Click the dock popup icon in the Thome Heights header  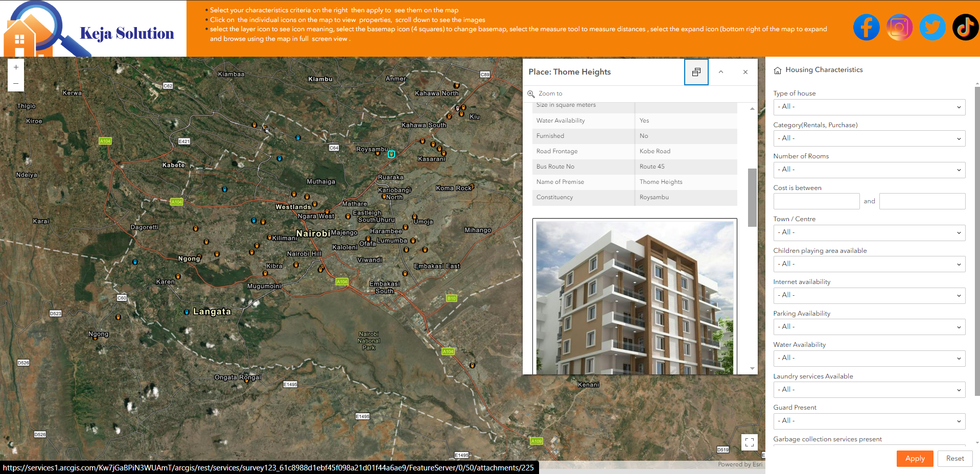pyautogui.click(x=696, y=72)
